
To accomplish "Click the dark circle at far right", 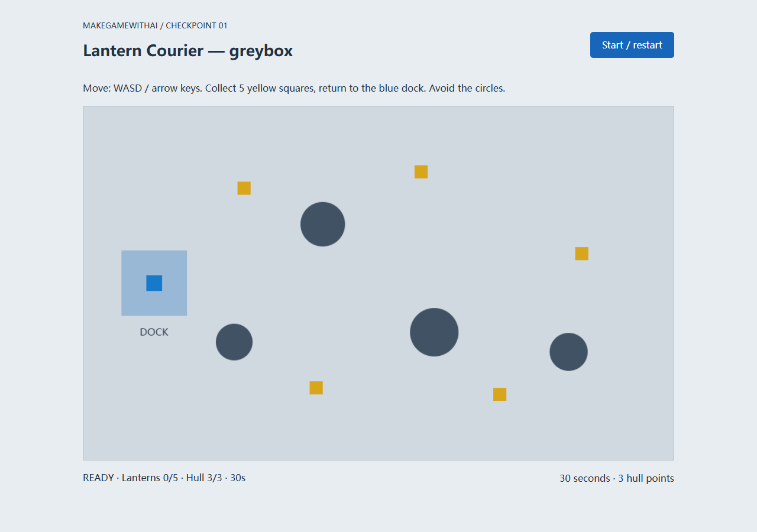I will [x=569, y=352].
